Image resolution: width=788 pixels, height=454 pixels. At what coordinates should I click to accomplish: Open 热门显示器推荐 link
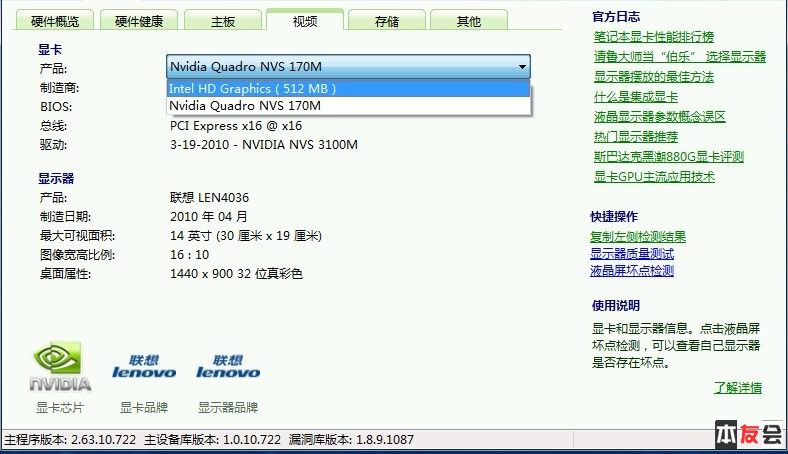pos(636,137)
